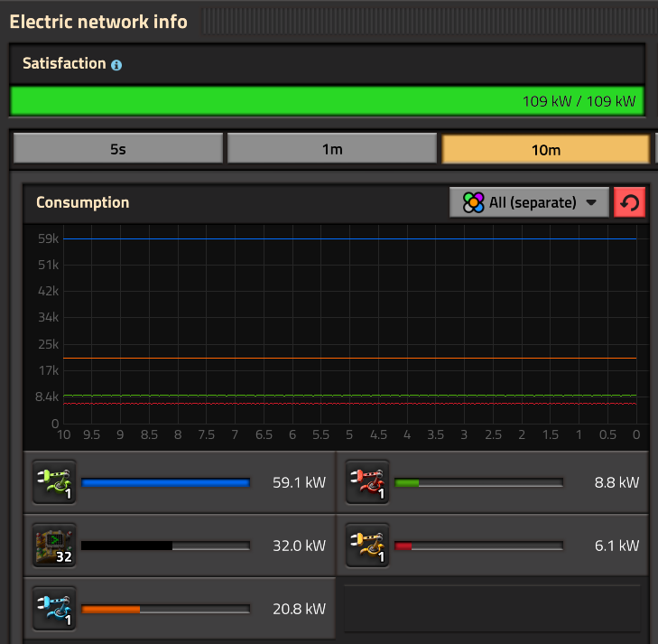This screenshot has width=658, height=644.
Task: Click the 59k y-axis label
Action: (48, 238)
